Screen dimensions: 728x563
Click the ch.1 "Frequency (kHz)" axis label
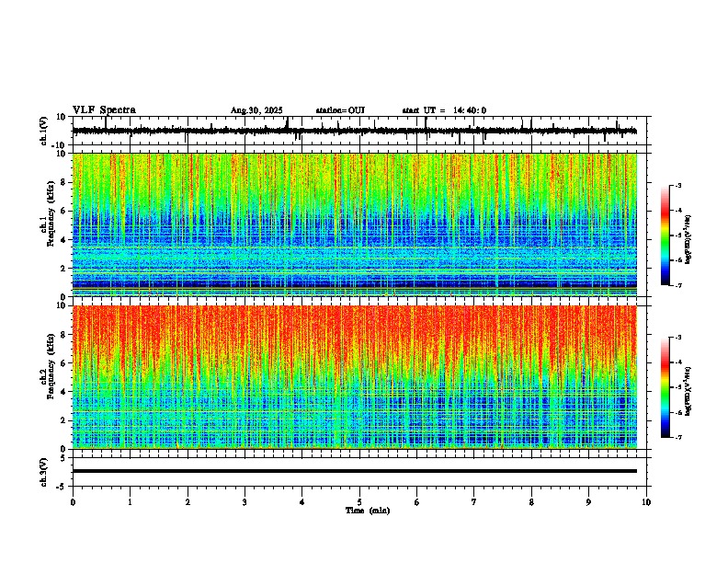click(x=51, y=214)
